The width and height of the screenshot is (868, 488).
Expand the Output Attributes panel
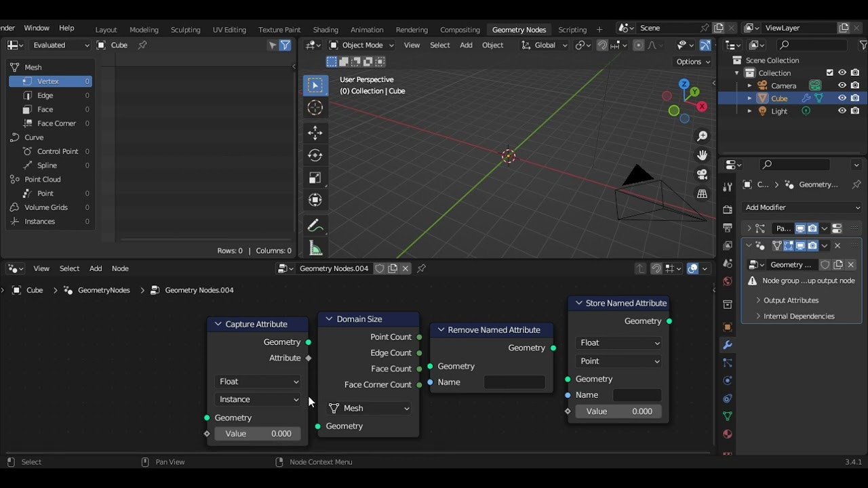click(791, 300)
